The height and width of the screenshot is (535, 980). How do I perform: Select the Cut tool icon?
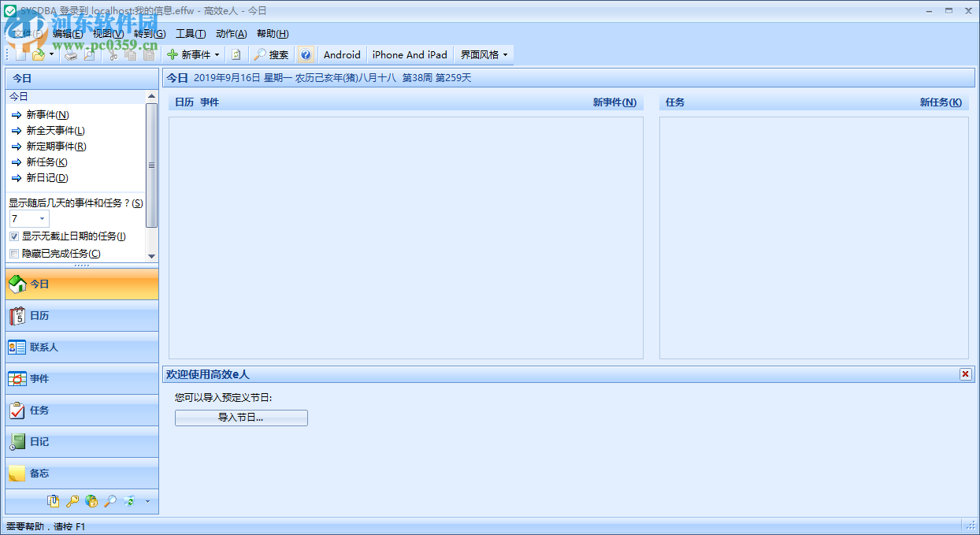[x=113, y=55]
